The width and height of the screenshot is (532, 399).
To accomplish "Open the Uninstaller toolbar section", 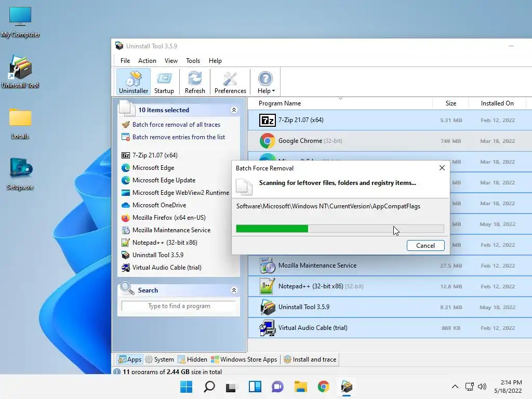I will [134, 82].
